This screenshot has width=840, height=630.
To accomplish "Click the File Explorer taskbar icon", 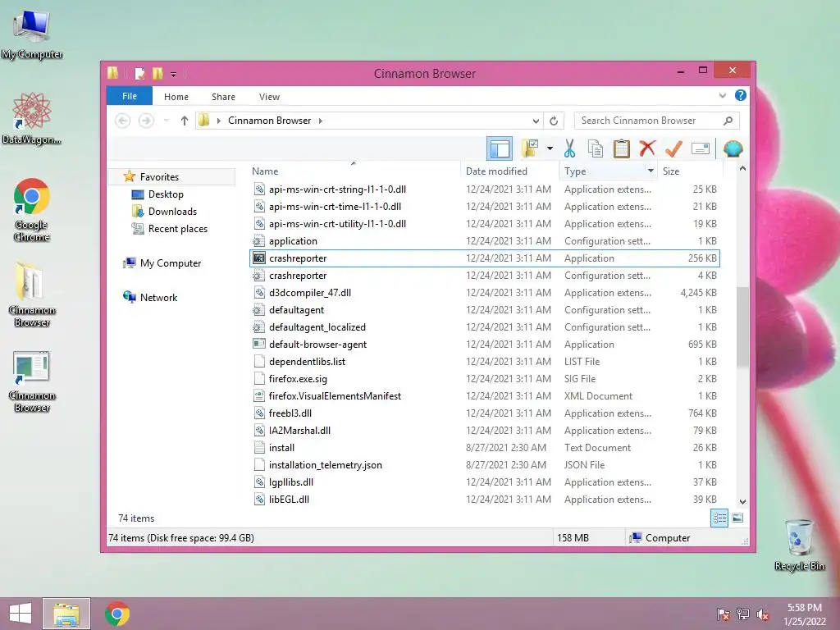I will [66, 614].
